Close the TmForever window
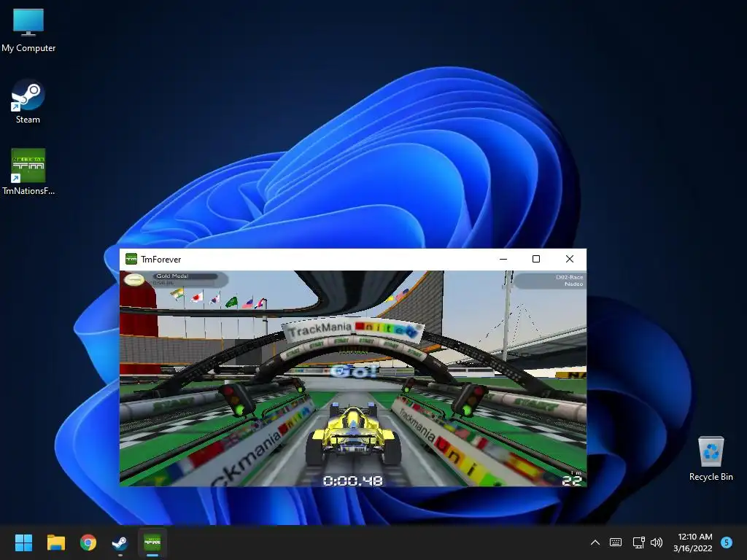This screenshot has height=560, width=747. point(569,259)
